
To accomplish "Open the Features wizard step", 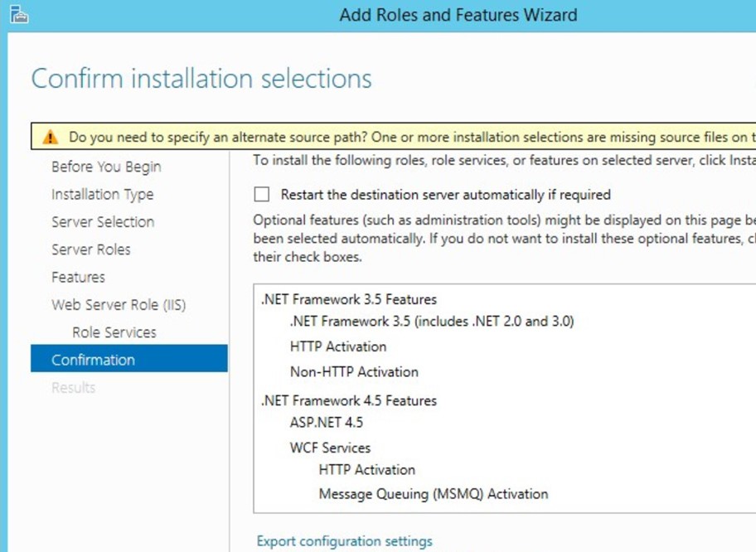I will coord(78,277).
